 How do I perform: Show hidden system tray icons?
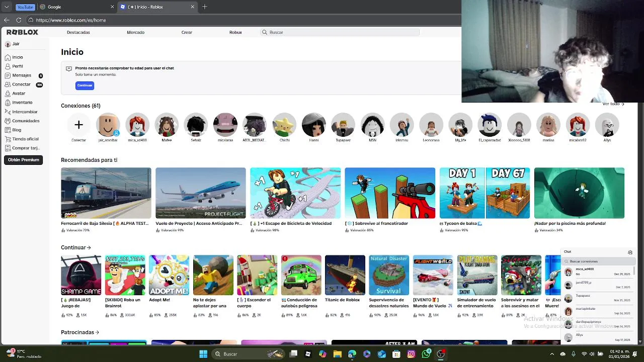551,354
